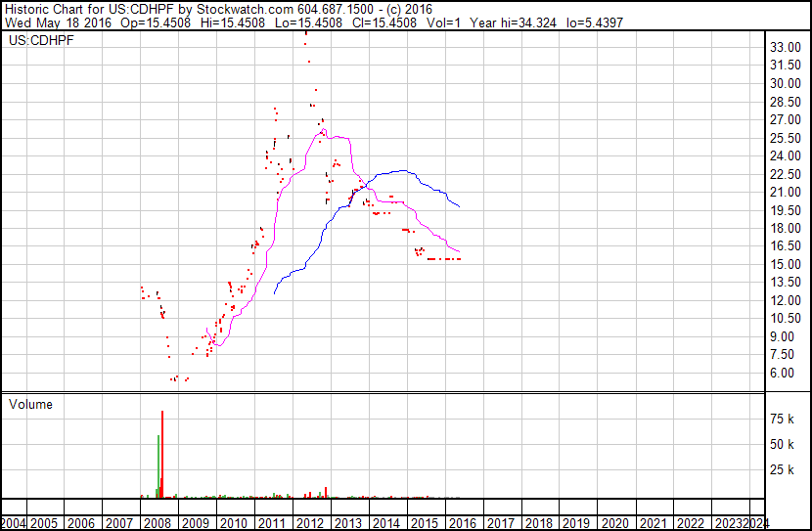This screenshot has width=812, height=531.
Task: Pick the 2020 year label on time axis
Action: click(615, 523)
